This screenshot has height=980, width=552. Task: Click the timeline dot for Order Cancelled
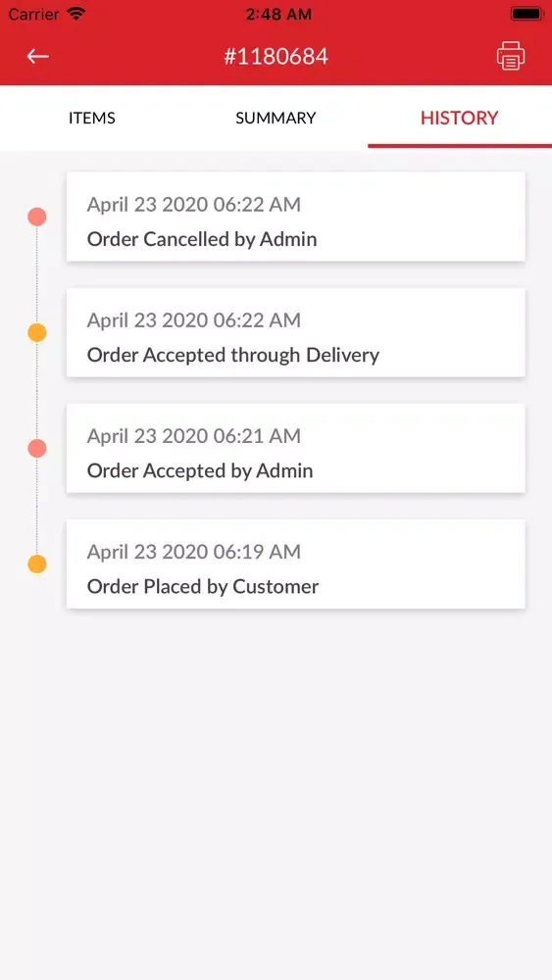point(37,217)
